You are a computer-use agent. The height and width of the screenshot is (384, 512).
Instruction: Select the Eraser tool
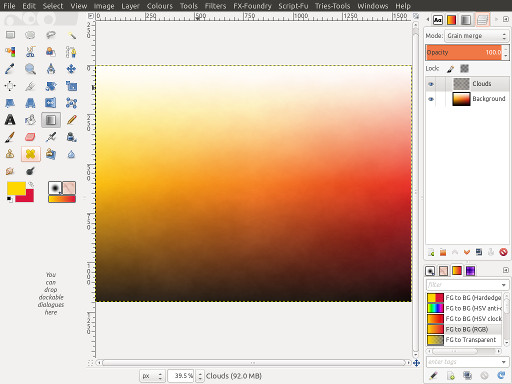point(30,137)
